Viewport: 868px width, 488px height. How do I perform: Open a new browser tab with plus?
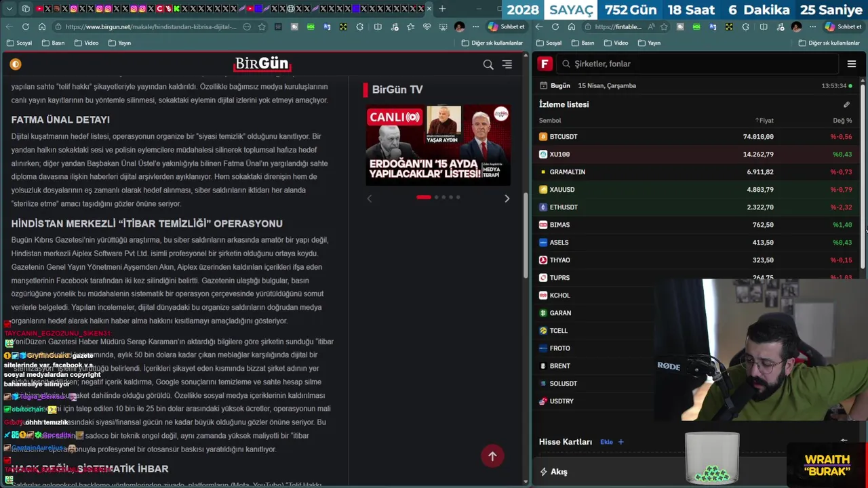click(x=442, y=9)
